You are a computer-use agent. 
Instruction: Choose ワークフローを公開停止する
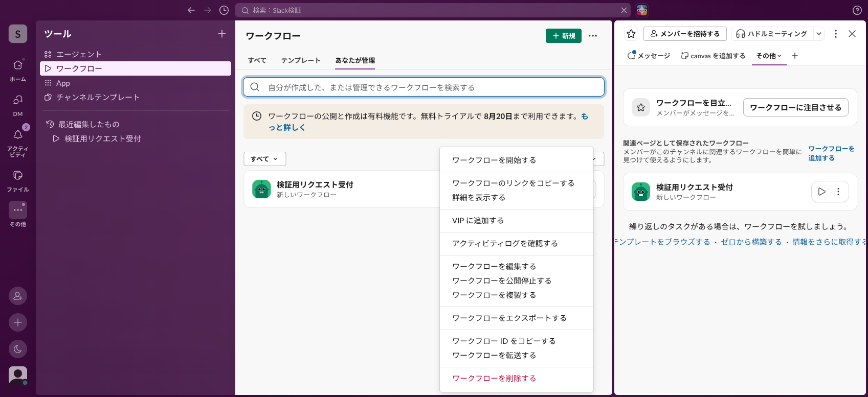(517, 281)
